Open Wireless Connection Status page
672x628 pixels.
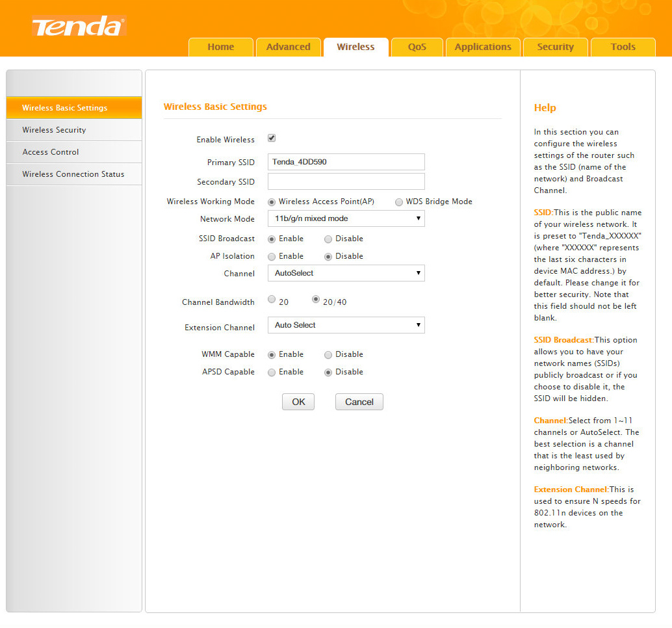(x=74, y=174)
